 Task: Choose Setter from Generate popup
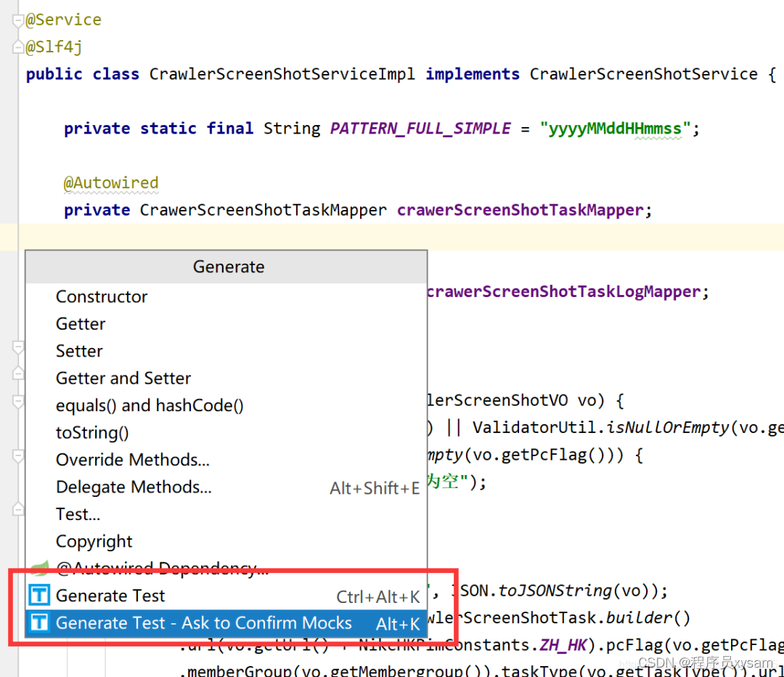226,351
